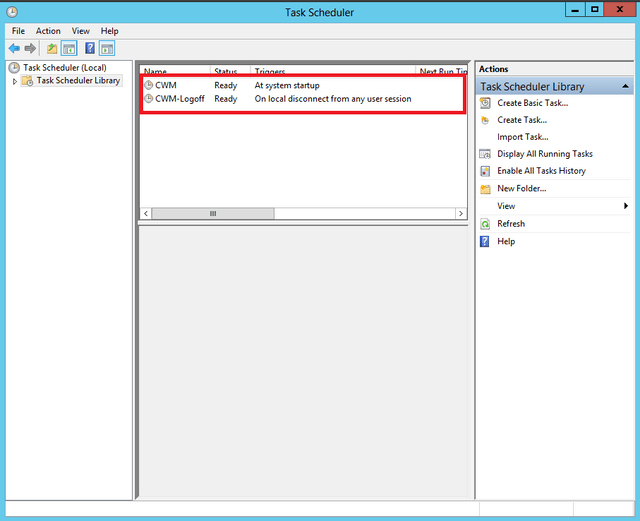Viewport: 640px width, 521px height.
Task: Click Refresh in the Actions pane
Action: pyautogui.click(x=511, y=224)
